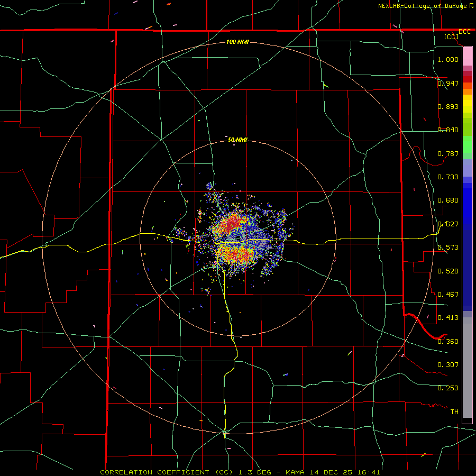Image resolution: width=476 pixels, height=476 pixels.
Task: Click the 100 NMI range ring label
Action: pyautogui.click(x=237, y=42)
